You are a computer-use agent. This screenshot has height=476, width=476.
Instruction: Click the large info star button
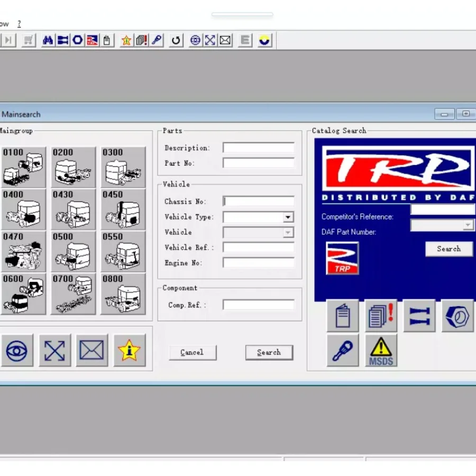(130, 351)
